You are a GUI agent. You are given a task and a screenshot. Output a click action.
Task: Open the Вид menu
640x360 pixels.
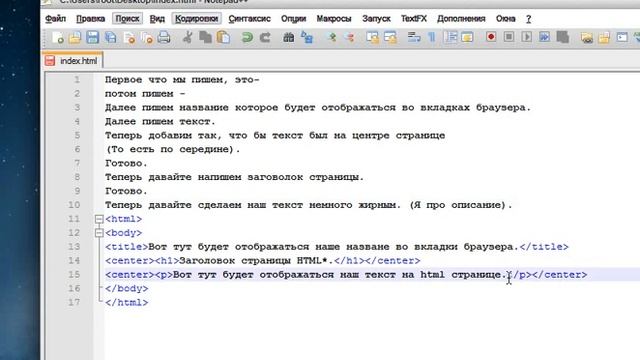(157, 19)
